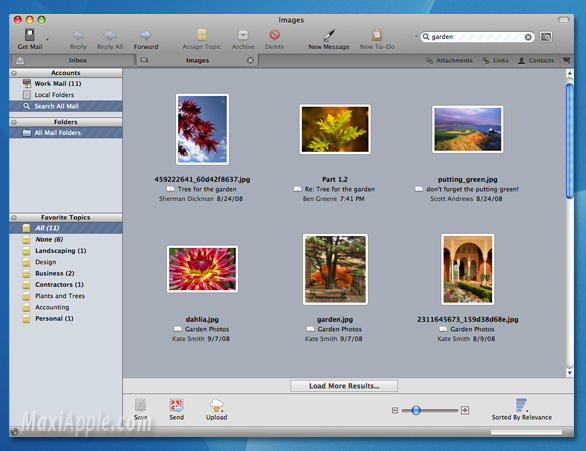Collapse the Folders section
586x451 pixels.
[x=14, y=122]
